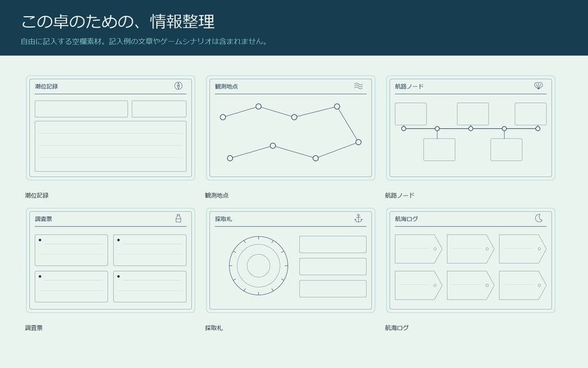This screenshot has width=588, height=368.
Task: Click the 観測地点 caption beneath its thumbnail
Action: 216,195
